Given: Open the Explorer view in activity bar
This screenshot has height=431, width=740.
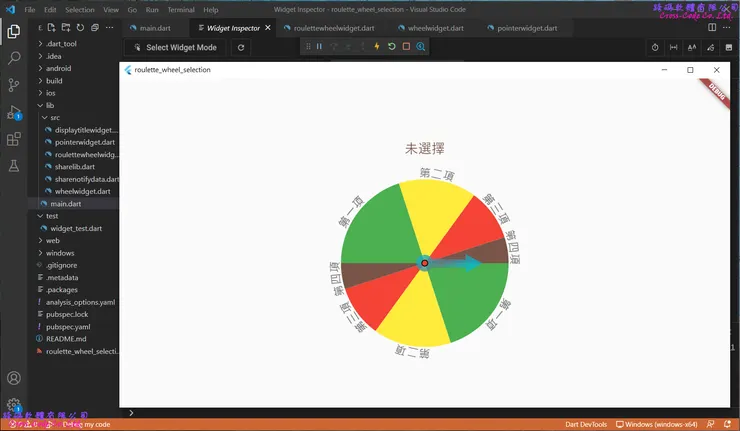Looking at the screenshot, I should click(x=14, y=32).
